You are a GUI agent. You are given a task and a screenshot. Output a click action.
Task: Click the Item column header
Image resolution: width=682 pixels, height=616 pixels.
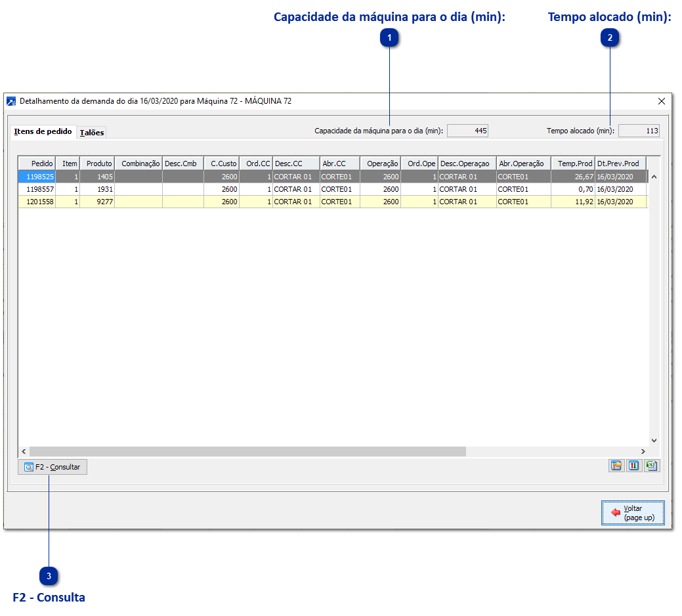(68, 164)
